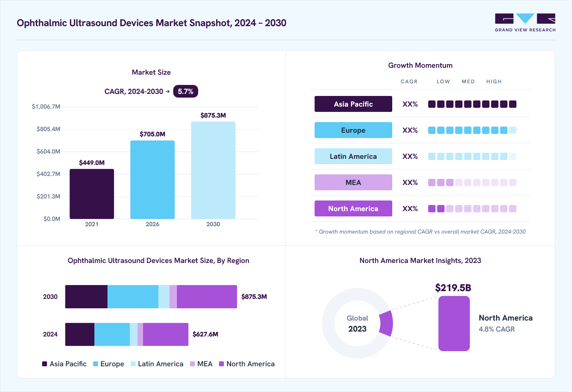Image resolution: width=572 pixels, height=392 pixels.
Task: Select the blue 2026 market size bar
Action: point(152,180)
